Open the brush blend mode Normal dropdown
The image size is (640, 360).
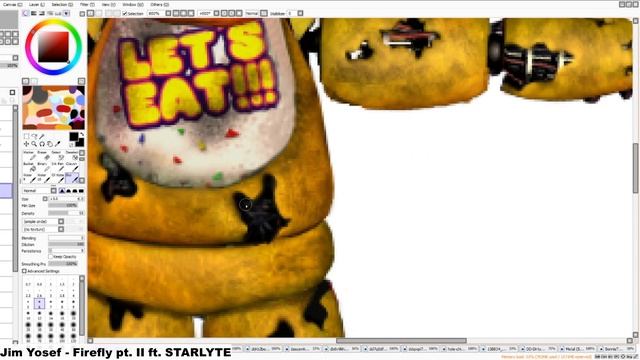tap(53, 191)
